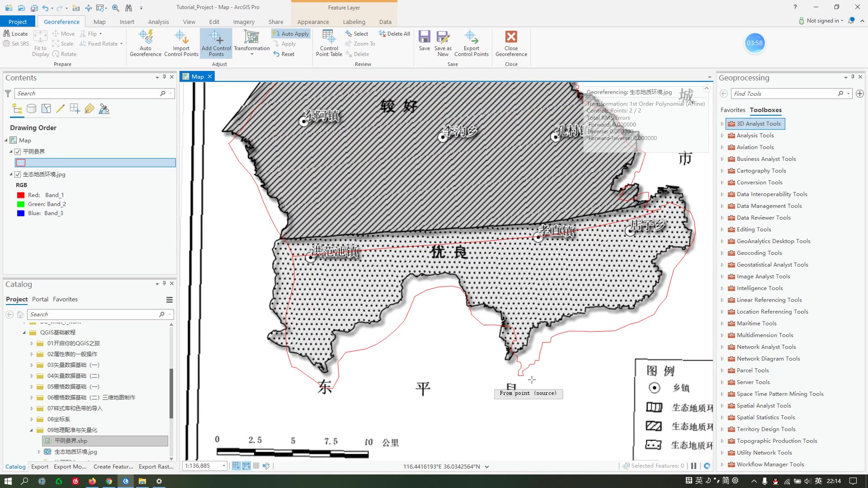Click the red Band_1 color swatch

click(x=21, y=195)
